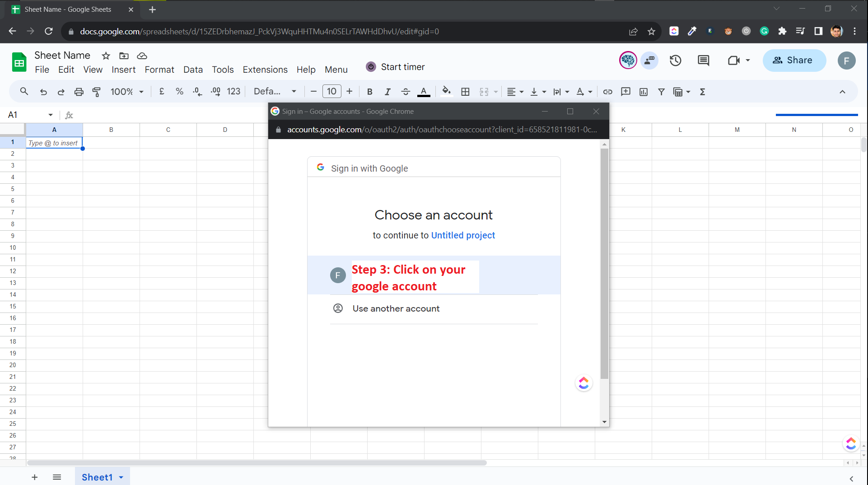Open the Insert menu
Image resolution: width=868 pixels, height=485 pixels.
[123, 70]
